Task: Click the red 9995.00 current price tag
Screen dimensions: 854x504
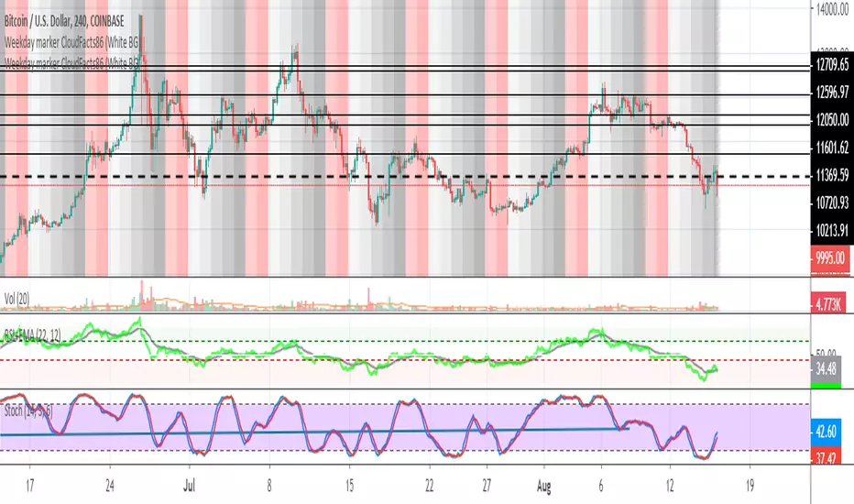Action: [830, 258]
